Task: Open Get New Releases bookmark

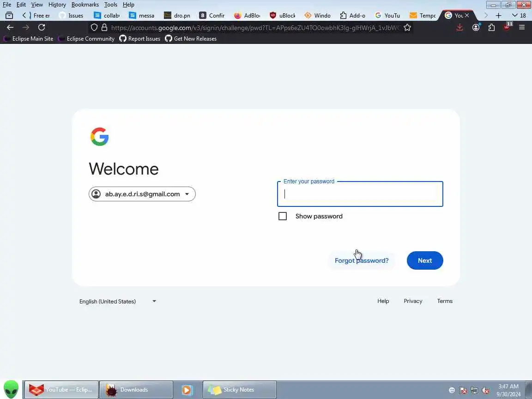Action: (191, 39)
